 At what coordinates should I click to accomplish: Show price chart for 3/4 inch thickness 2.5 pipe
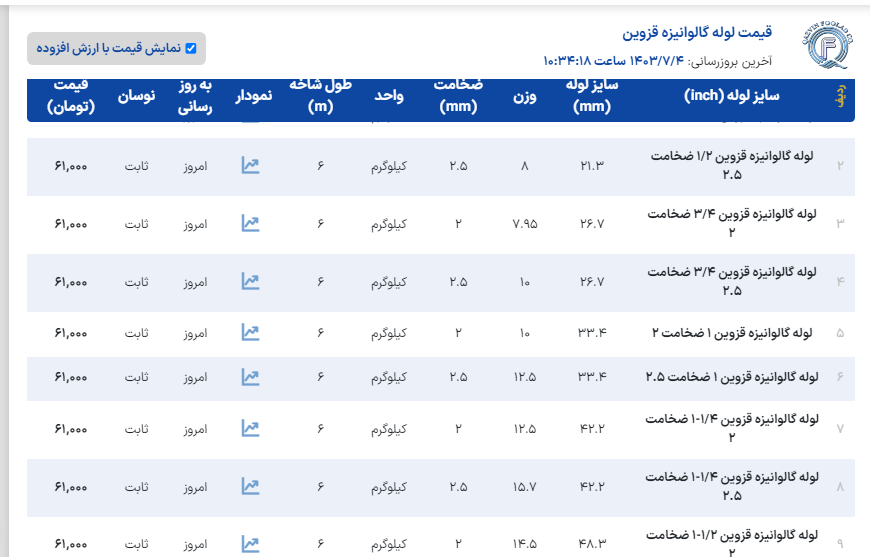[250, 282]
